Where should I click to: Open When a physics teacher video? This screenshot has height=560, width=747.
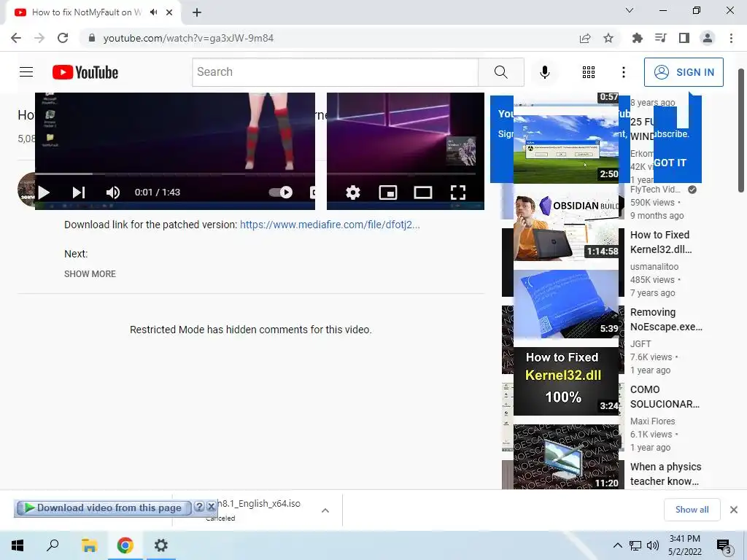point(665,474)
